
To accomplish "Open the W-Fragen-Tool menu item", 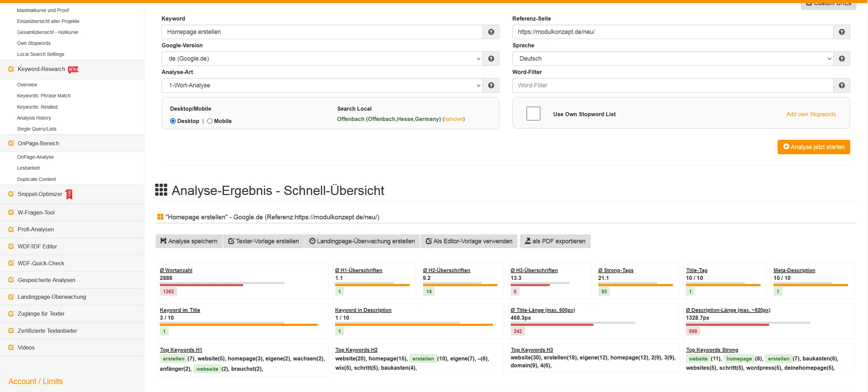I will pyautogui.click(x=36, y=212).
